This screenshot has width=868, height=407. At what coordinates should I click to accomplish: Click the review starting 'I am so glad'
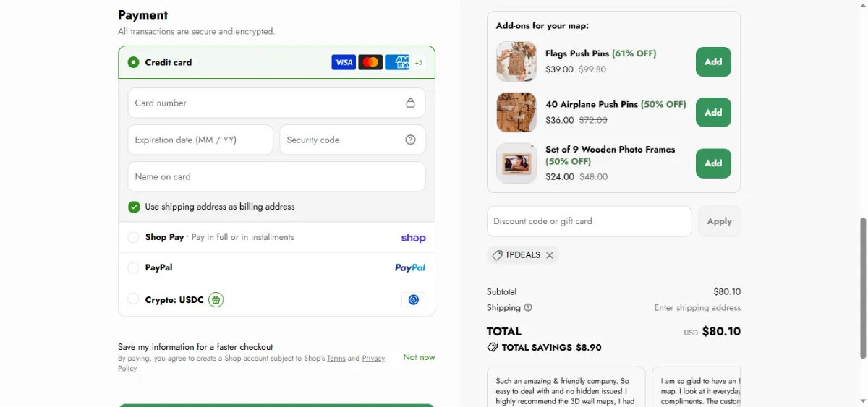(x=697, y=387)
